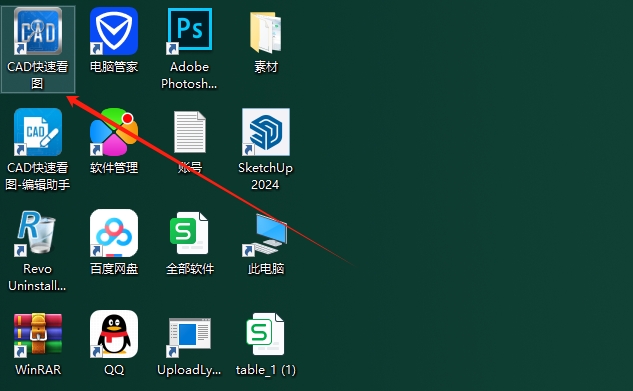Screen dimensions: 633x391
Task: Select the 全部软件 spreadsheet file icon
Action: [189, 233]
